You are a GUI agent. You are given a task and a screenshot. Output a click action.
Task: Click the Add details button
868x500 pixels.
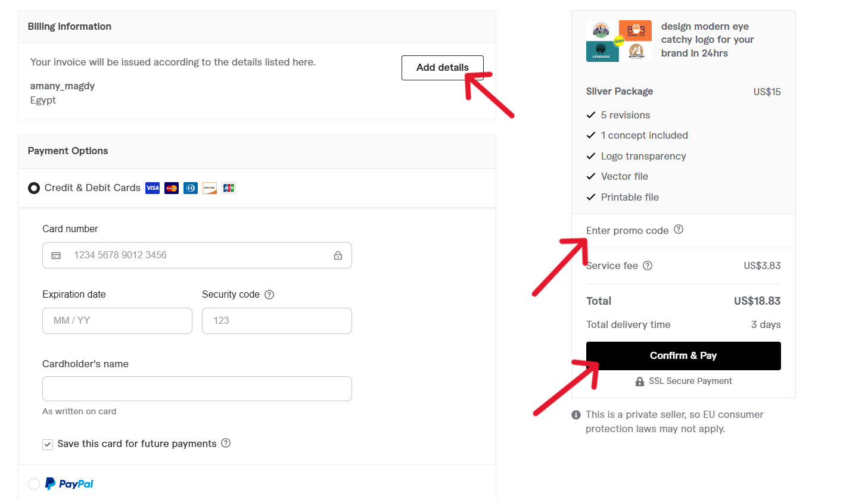click(442, 67)
